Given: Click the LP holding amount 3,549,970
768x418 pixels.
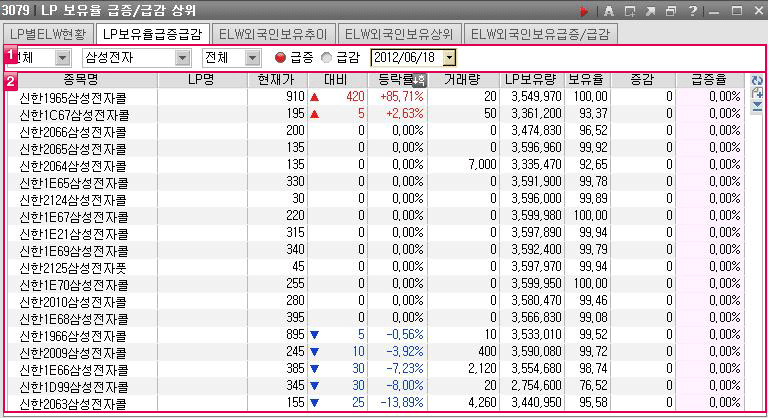Looking at the screenshot, I should [x=536, y=97].
